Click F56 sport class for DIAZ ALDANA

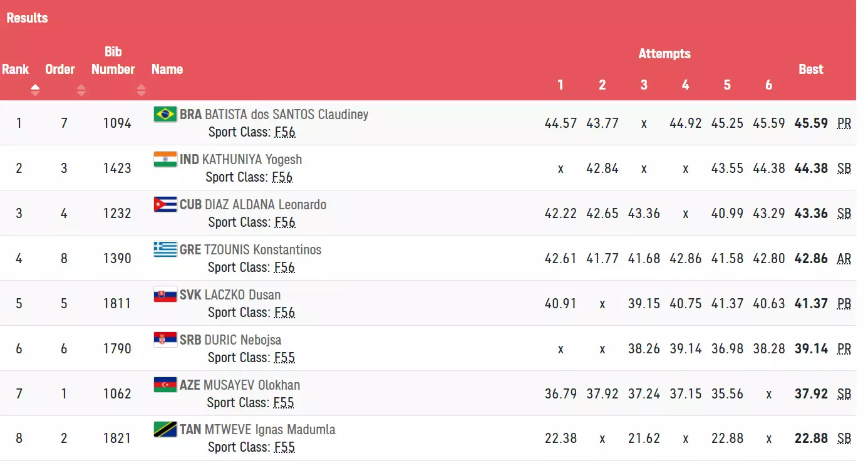pyautogui.click(x=284, y=222)
